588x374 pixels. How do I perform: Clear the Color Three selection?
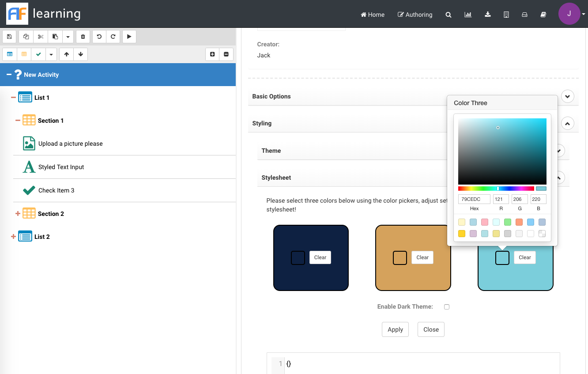pyautogui.click(x=524, y=257)
